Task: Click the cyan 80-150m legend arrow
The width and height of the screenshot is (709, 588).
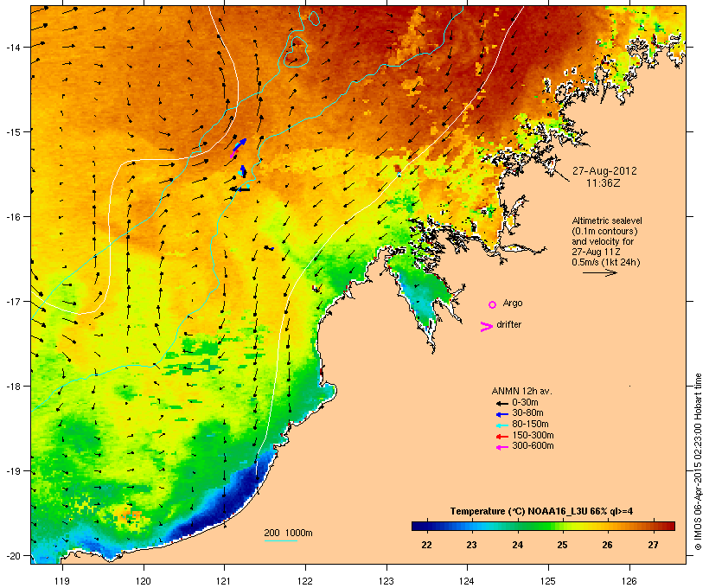Action: click(501, 425)
